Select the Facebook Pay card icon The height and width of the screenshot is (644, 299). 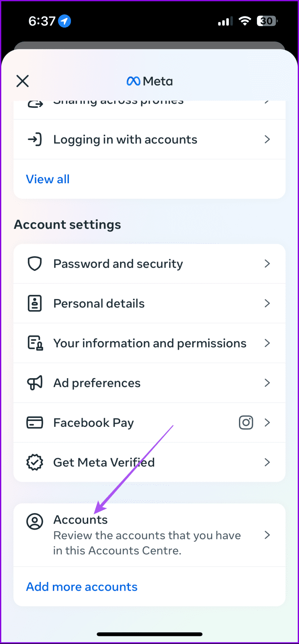[x=34, y=423]
